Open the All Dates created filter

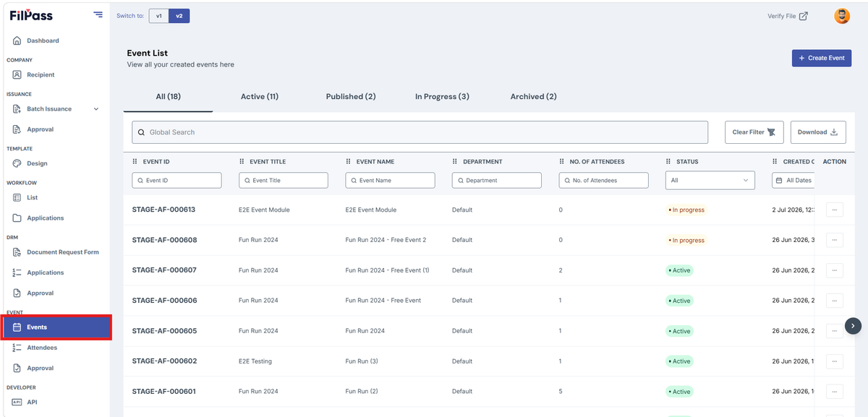point(793,180)
